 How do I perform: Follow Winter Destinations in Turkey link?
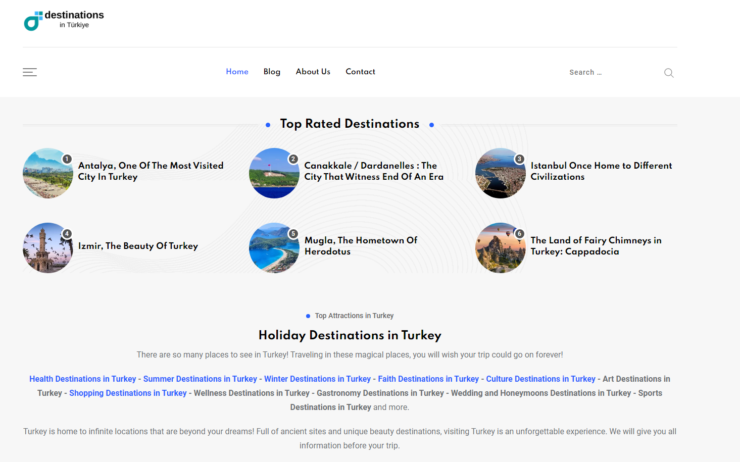pos(317,379)
